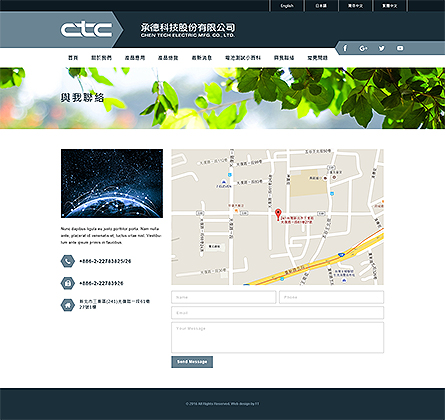Open the 常見問題 menu item
The width and height of the screenshot is (445, 420).
click(x=317, y=58)
